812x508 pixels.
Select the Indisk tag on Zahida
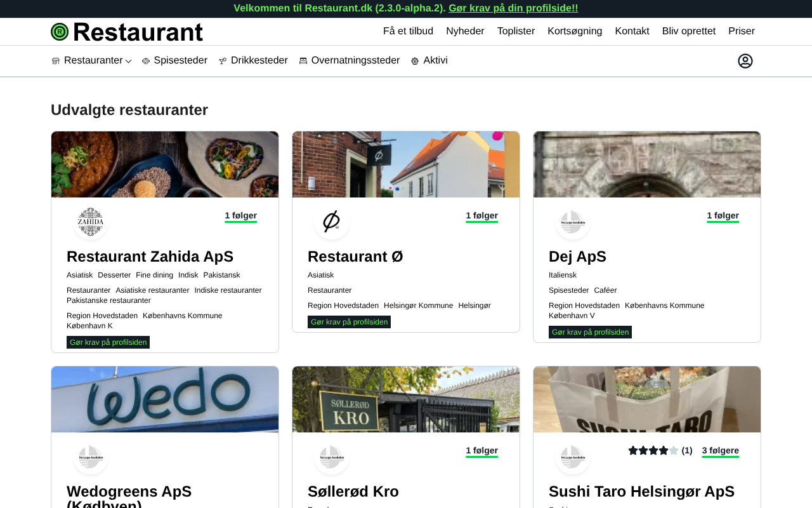188,275
